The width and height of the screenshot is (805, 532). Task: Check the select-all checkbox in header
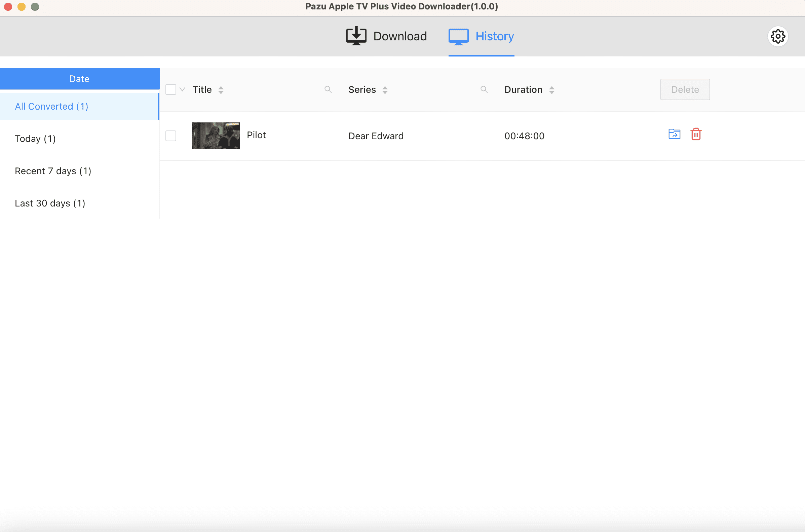coord(170,89)
